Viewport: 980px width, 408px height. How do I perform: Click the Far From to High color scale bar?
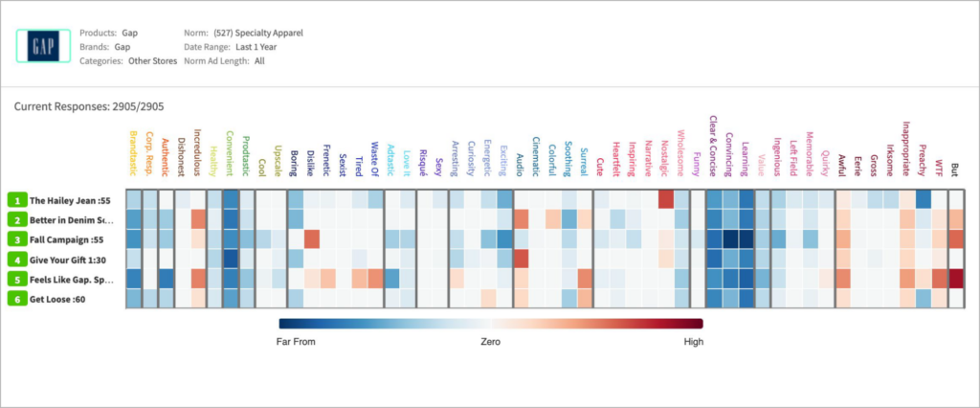(x=491, y=324)
